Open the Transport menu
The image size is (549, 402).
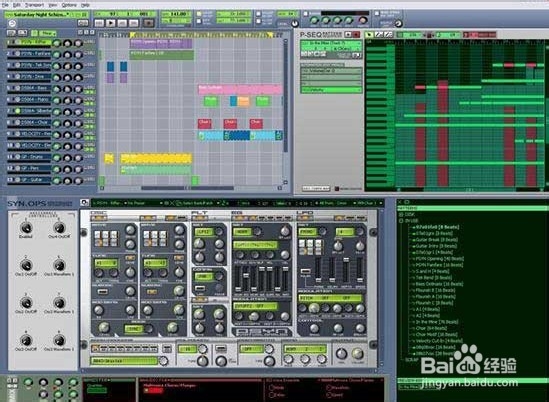[x=35, y=5]
